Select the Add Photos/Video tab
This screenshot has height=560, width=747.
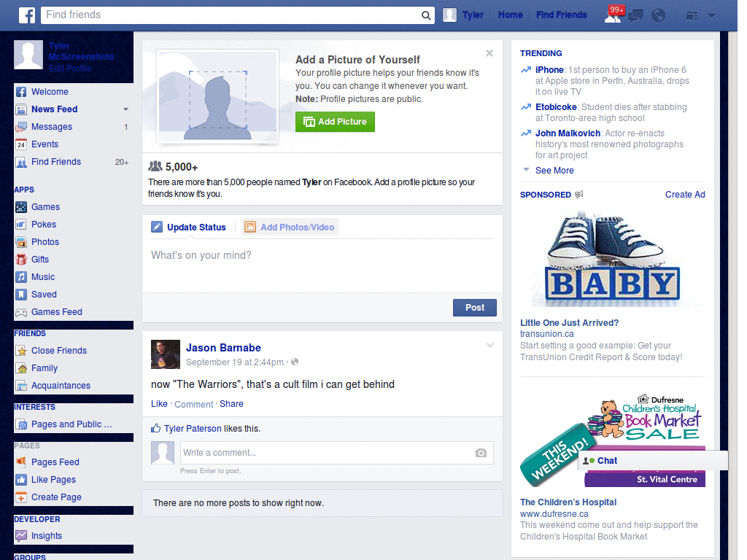point(290,227)
